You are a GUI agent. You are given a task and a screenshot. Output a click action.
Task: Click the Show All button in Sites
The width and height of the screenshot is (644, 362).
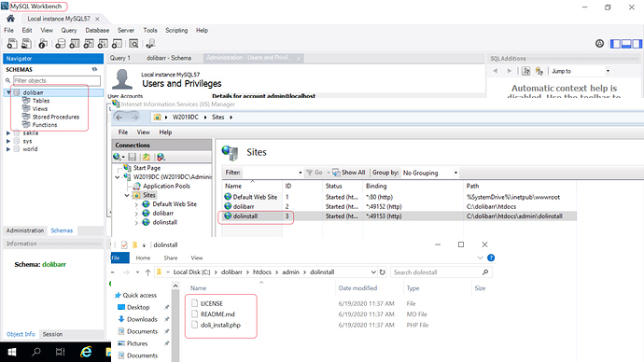(349, 173)
